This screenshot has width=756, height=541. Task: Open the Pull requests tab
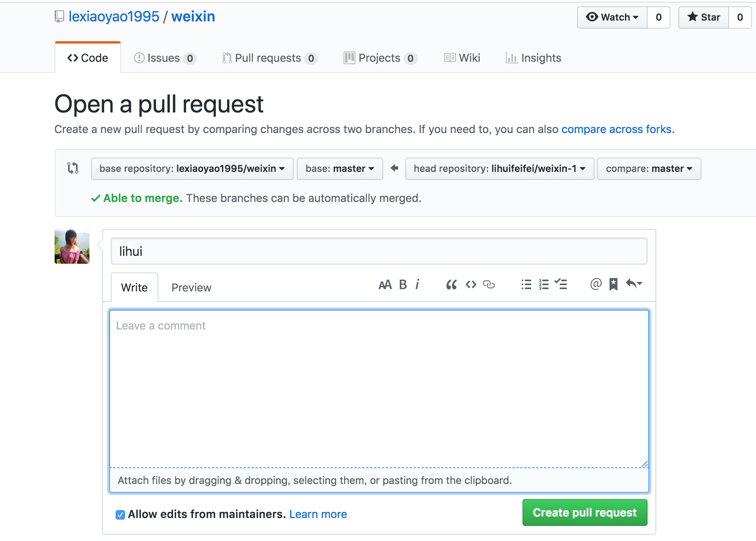[x=270, y=58]
